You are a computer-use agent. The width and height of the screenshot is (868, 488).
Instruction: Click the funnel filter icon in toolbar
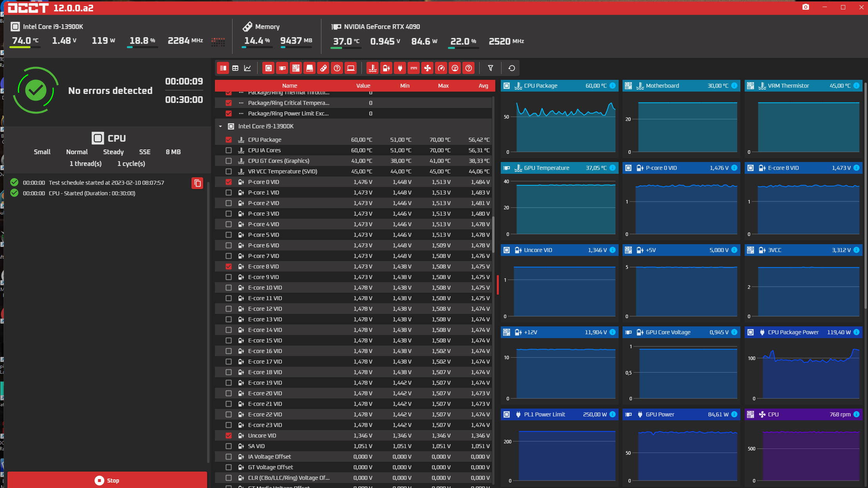[490, 68]
